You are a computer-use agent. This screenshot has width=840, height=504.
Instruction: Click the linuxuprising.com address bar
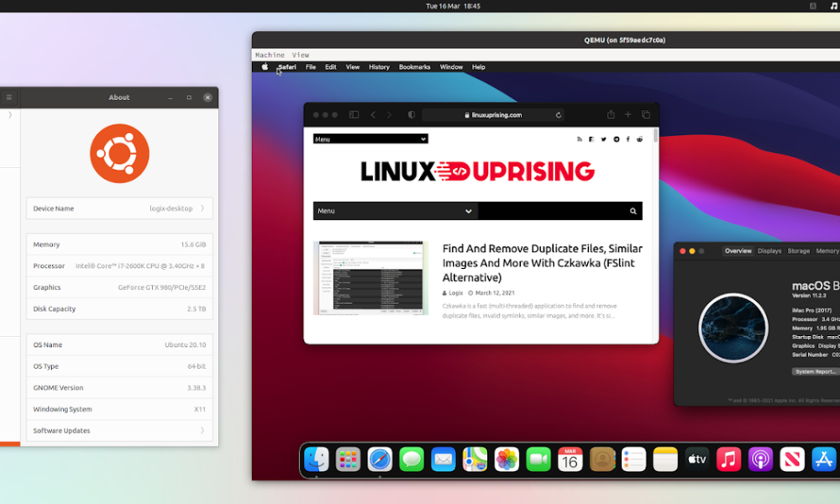[x=493, y=114]
